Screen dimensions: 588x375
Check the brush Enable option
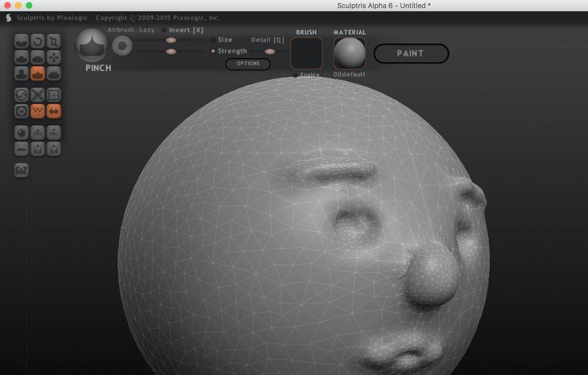tap(307, 75)
